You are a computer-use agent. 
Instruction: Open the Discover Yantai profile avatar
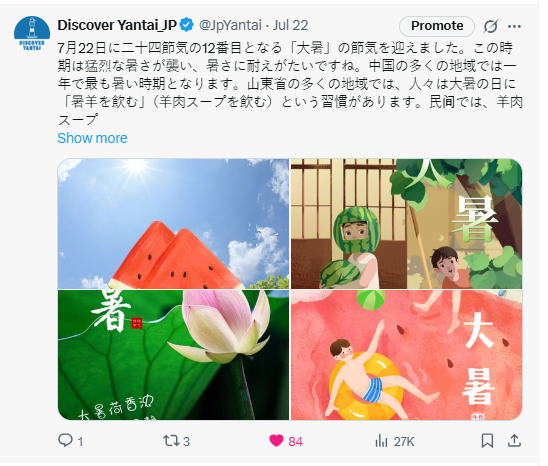[x=32, y=34]
